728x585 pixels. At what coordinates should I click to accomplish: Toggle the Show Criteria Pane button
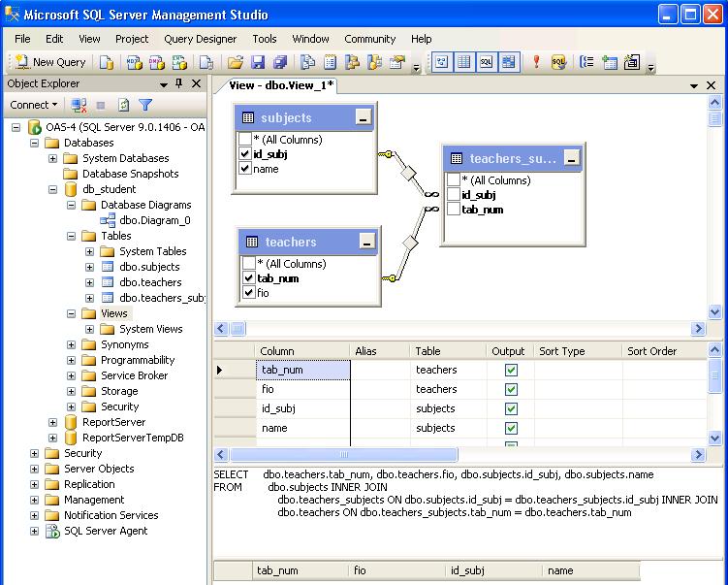(x=463, y=62)
